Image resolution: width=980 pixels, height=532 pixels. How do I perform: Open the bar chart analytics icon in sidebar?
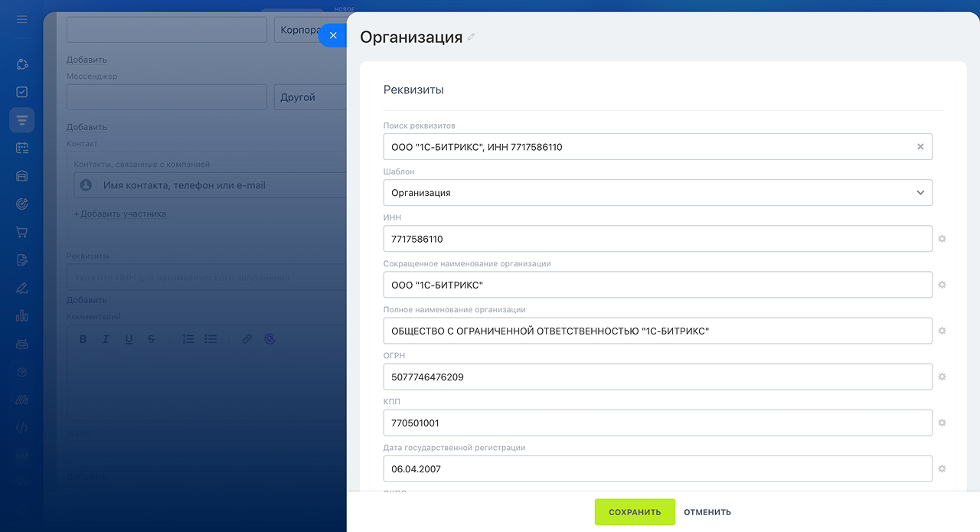point(21,315)
